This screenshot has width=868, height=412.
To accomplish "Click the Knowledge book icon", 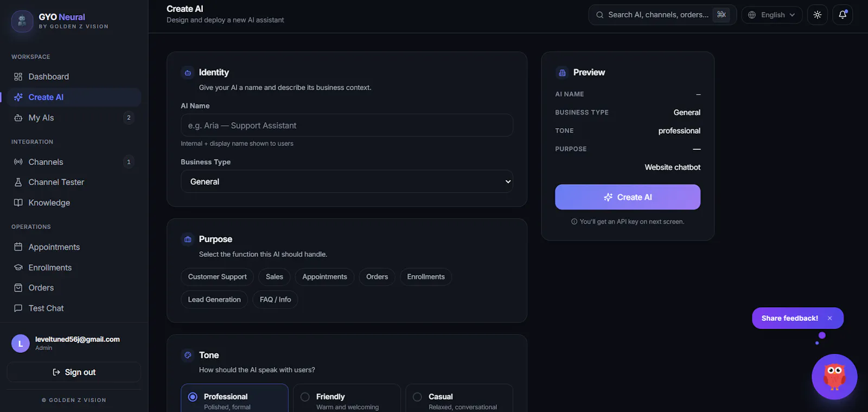I will (18, 202).
